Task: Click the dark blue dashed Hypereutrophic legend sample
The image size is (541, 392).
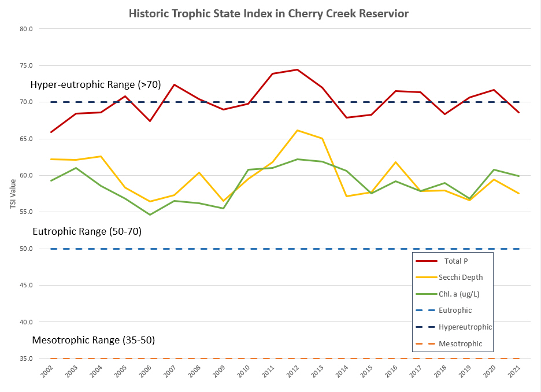Action: 426,327
